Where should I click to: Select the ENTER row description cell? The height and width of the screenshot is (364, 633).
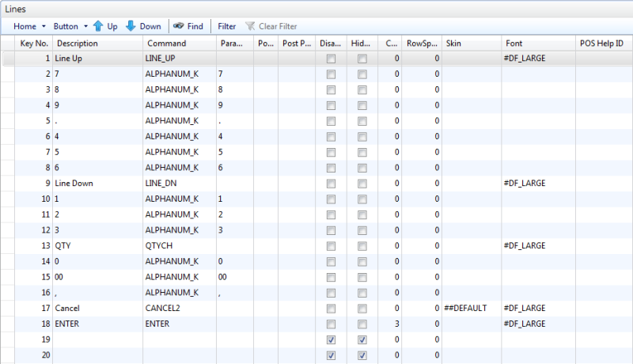[97, 324]
